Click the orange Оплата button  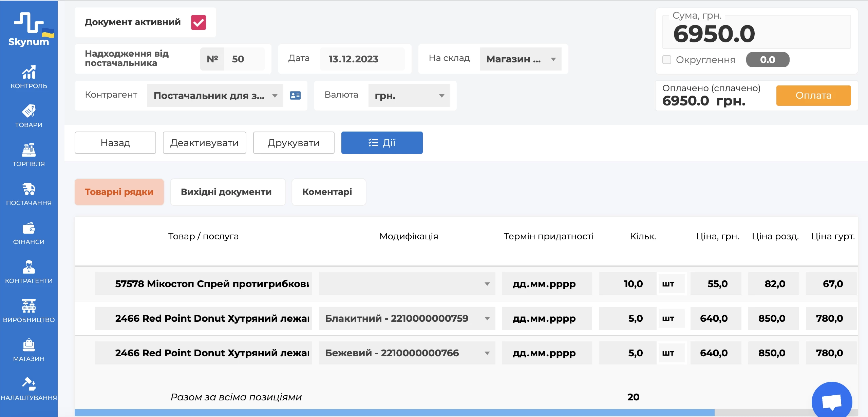[813, 96]
